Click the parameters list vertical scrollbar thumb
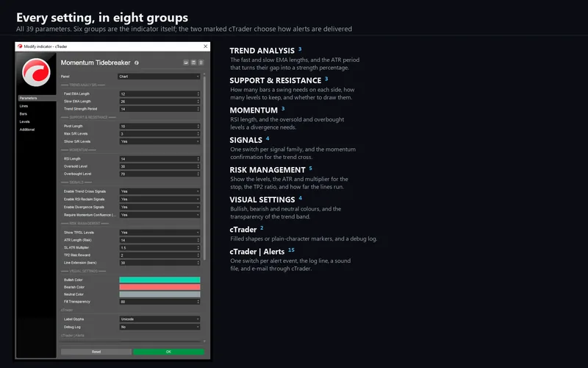588x368 pixels. tap(204, 169)
